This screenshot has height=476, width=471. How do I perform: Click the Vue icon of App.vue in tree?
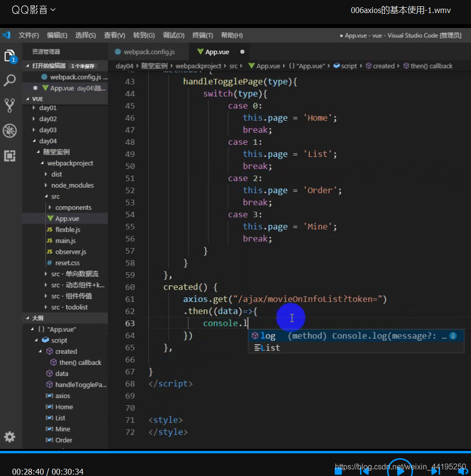pos(50,219)
